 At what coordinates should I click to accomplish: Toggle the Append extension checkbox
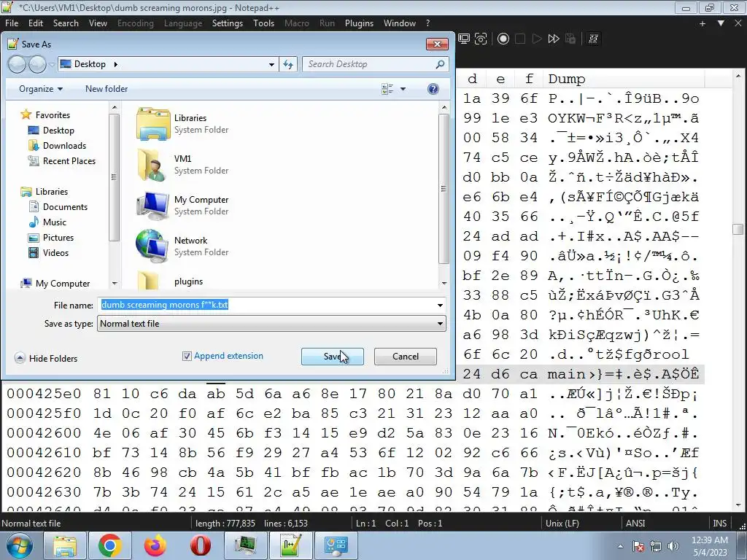click(x=187, y=356)
